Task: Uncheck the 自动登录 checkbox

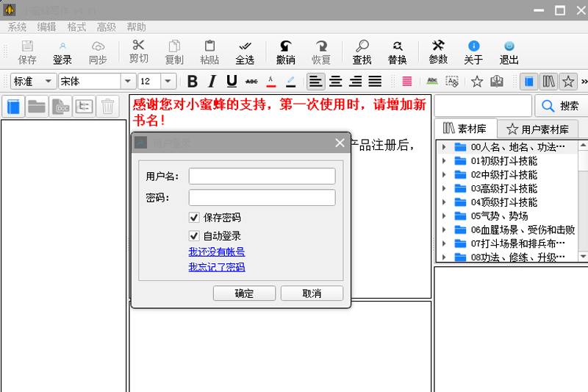Action: pyautogui.click(x=194, y=236)
